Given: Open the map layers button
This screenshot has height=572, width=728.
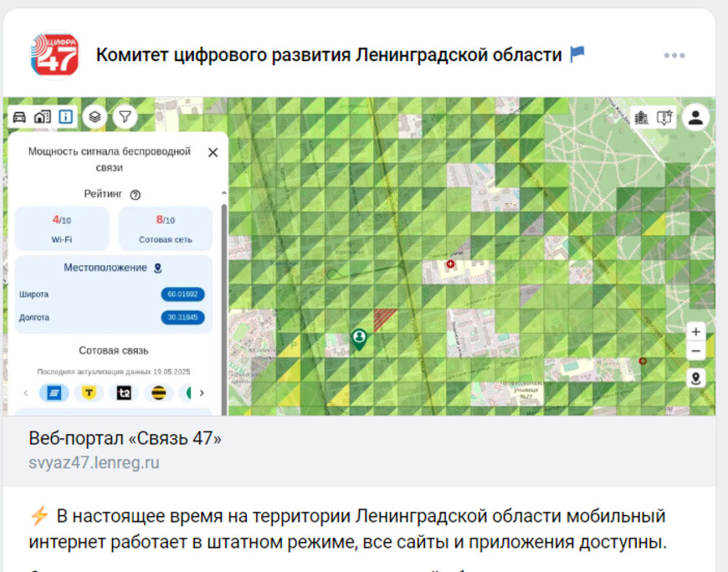Looking at the screenshot, I should coord(95,117).
